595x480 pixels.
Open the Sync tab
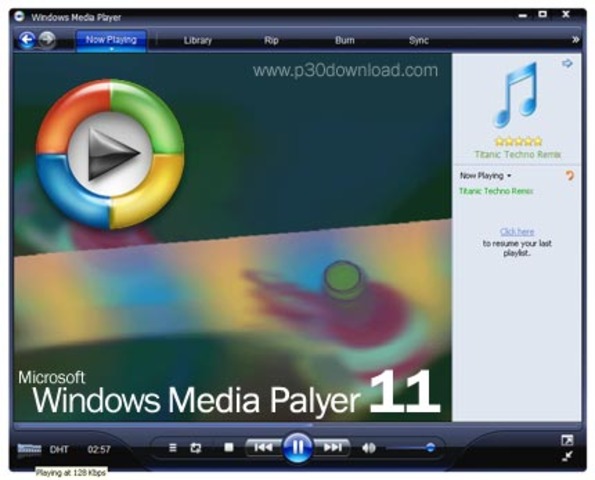[x=419, y=40]
